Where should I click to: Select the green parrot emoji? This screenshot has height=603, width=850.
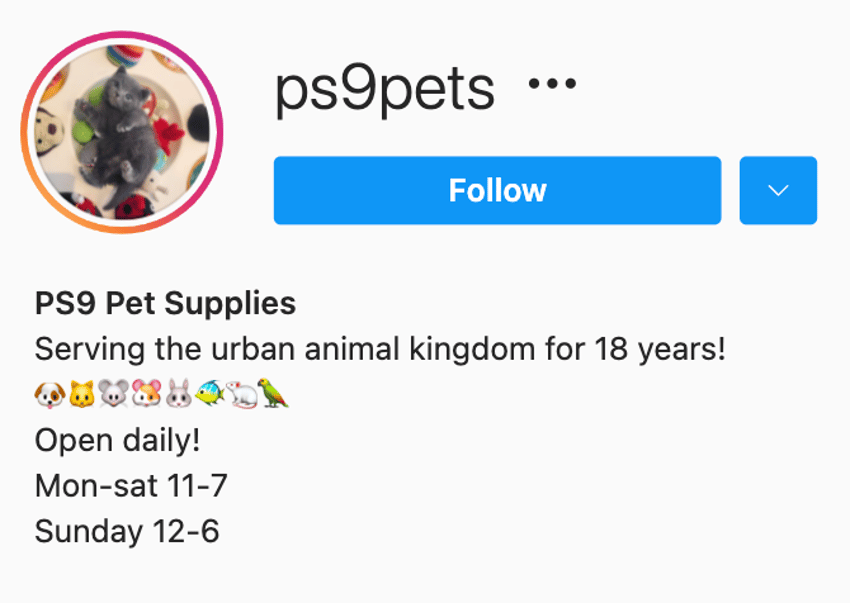point(273,393)
